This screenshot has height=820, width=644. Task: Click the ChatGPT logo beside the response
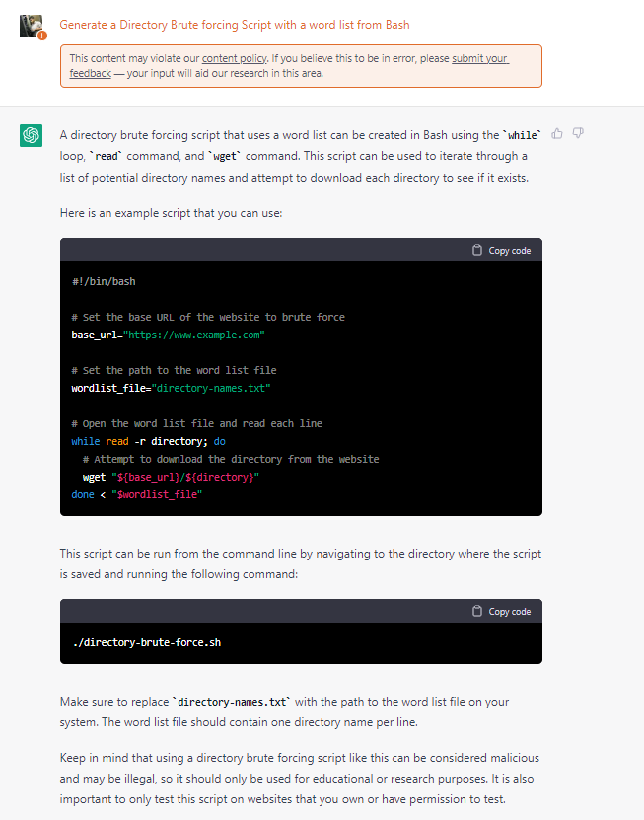pos(32,136)
